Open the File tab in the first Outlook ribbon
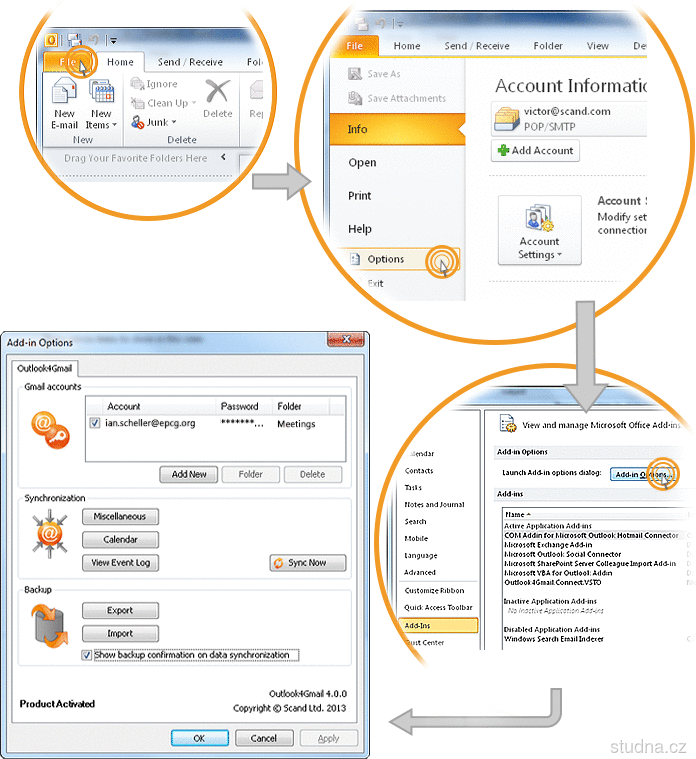 (x=68, y=62)
